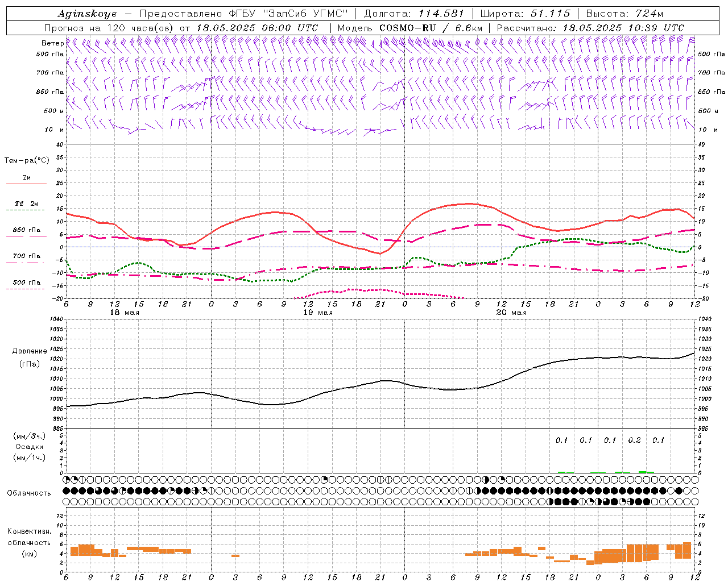Viewport: 728px width, 582px height.
Task: Click the 'Конвективн.' convective cloud label
Action: tap(30, 531)
